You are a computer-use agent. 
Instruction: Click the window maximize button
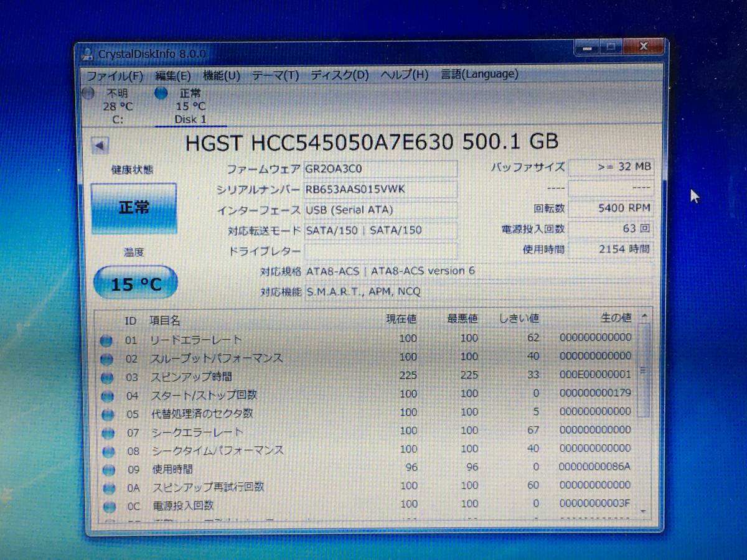click(611, 47)
